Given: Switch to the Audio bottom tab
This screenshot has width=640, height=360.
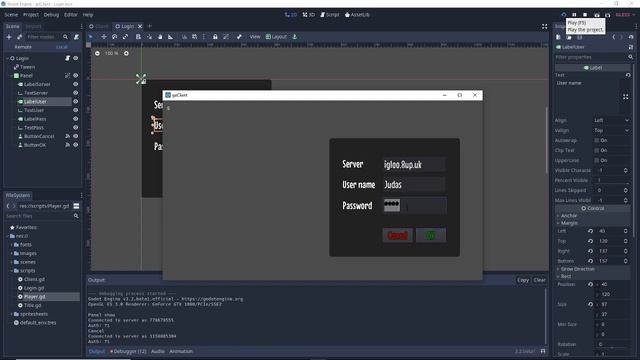Looking at the screenshot, I should (158, 351).
